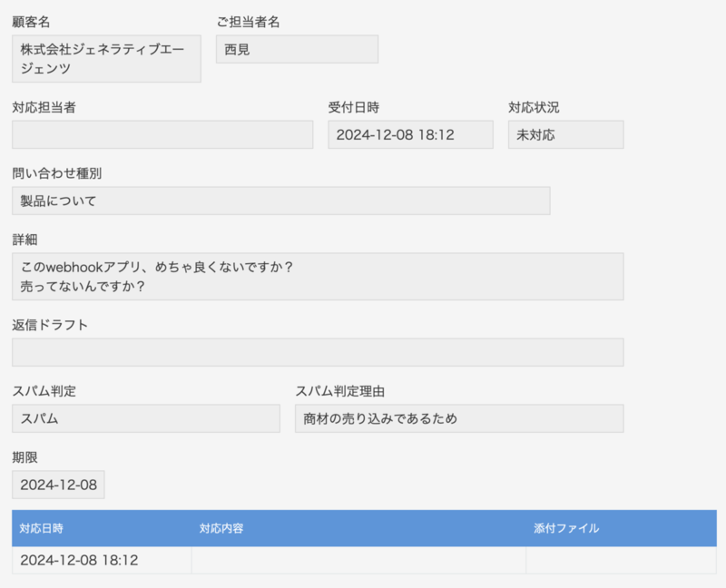Click the 問い合わせ種別 label
Screen dimensions: 726x588
[x=57, y=173]
